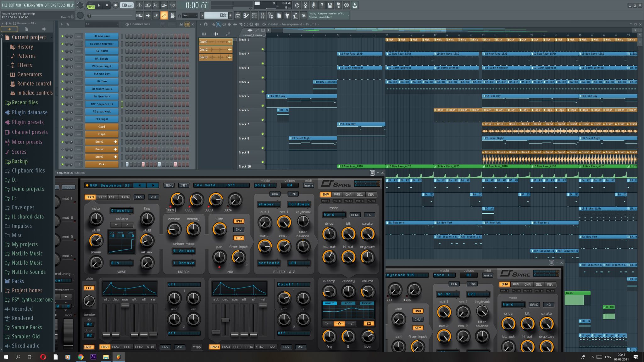Open the Line snap selector dropdown

[190, 15]
